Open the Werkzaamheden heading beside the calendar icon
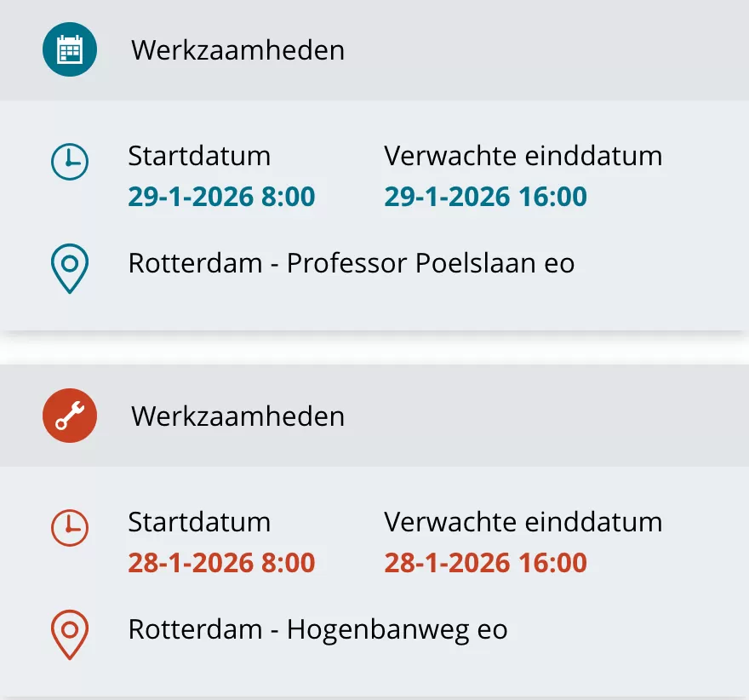The height and width of the screenshot is (700, 749). pos(237,50)
